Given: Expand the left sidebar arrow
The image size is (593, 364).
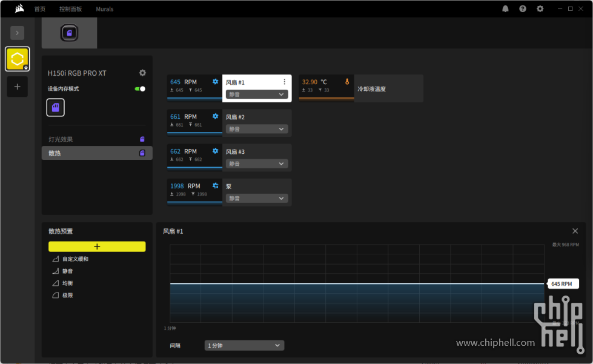Looking at the screenshot, I should 17,33.
